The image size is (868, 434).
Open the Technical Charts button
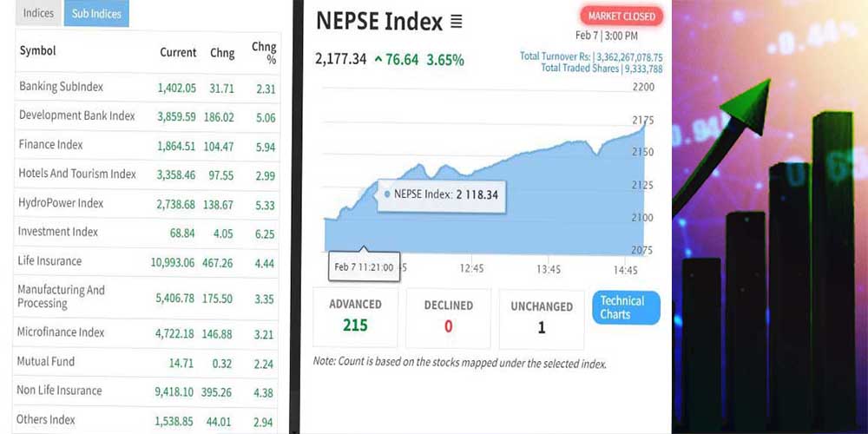tap(625, 307)
